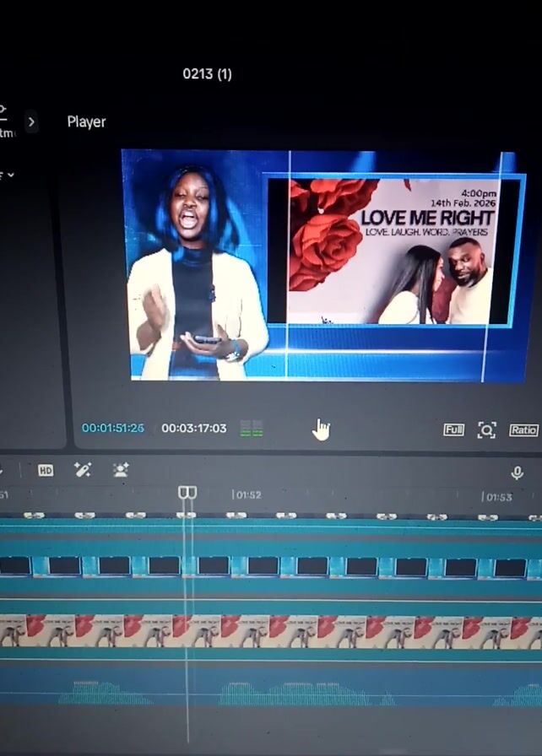
Task: Click the 01:52 mark on timeline ruler
Action: pyautogui.click(x=247, y=496)
